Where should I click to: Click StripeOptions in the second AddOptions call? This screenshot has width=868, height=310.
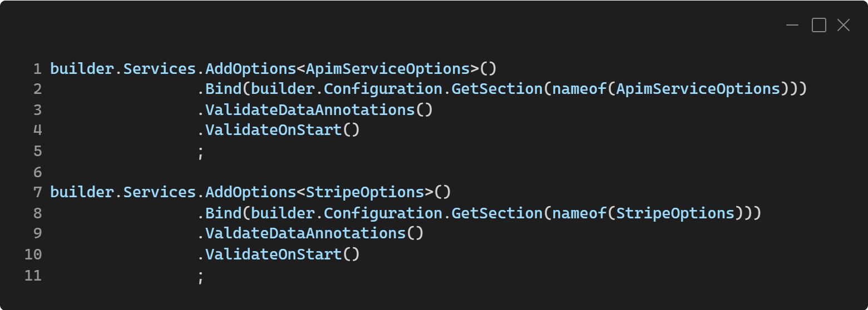point(365,192)
